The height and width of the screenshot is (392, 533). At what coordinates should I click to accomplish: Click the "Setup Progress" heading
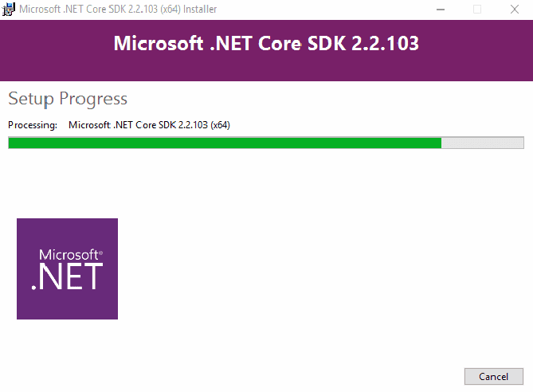point(68,99)
